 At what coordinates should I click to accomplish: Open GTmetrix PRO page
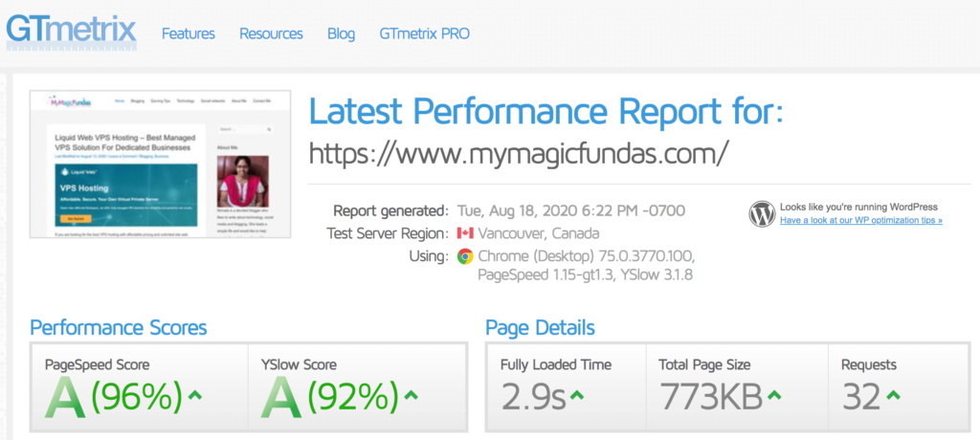[424, 33]
